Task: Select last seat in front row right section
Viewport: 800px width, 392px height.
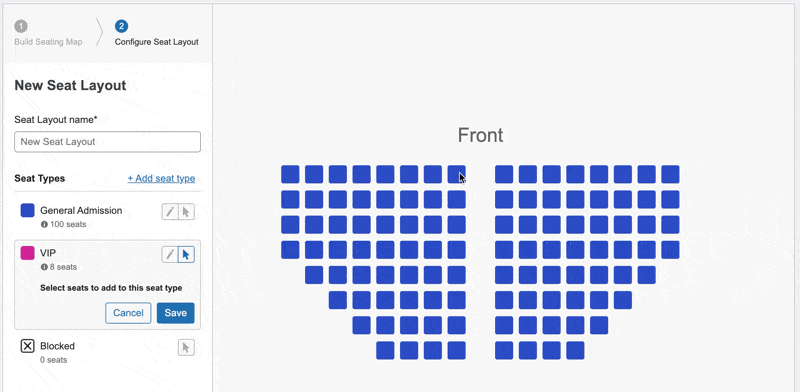Action: click(670, 174)
